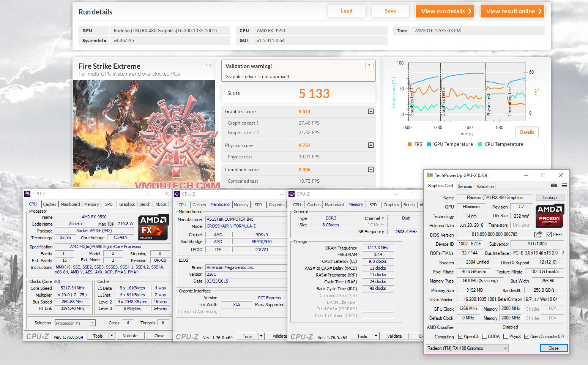Open the GPU-Z hamburger menu
588x365 pixels.
564,186
